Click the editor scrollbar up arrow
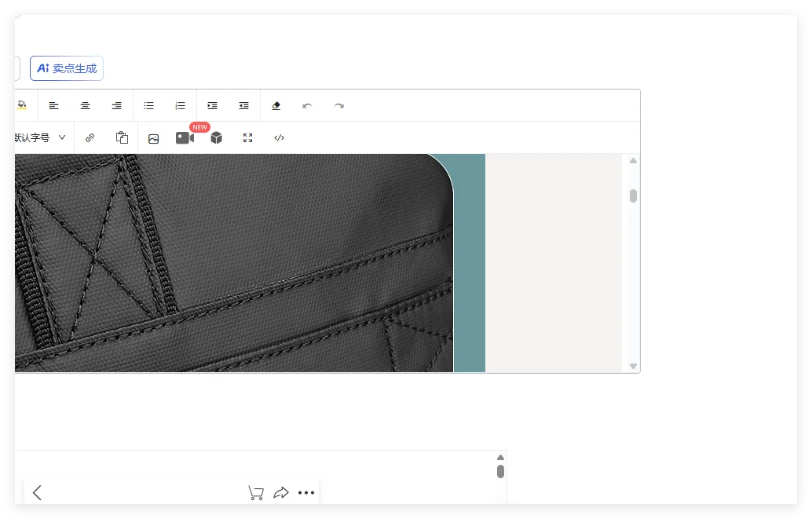The width and height of the screenshot is (812, 519). (633, 161)
